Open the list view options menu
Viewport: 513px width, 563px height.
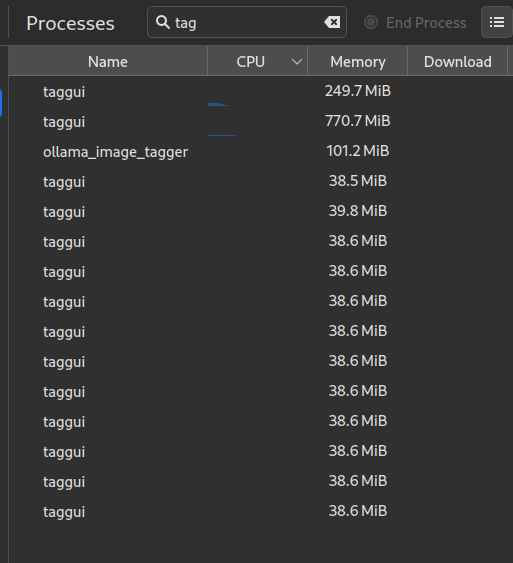497,22
